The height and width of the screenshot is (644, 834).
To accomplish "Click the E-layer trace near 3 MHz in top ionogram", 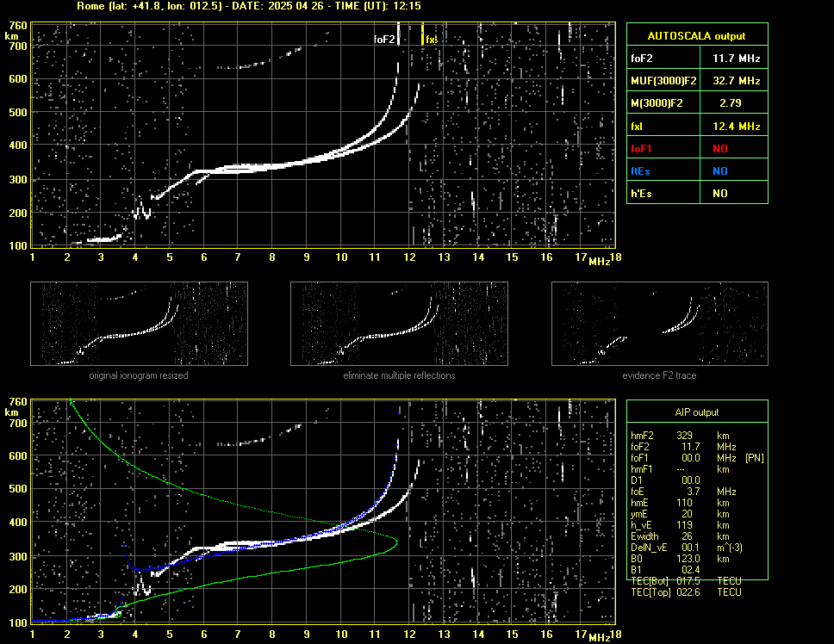I will coord(103,239).
